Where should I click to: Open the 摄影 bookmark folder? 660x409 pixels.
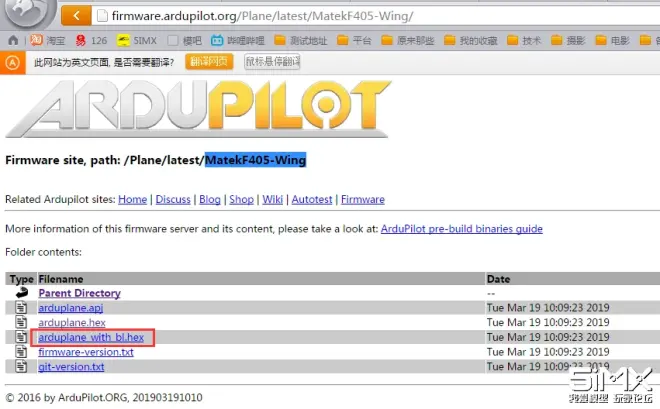coord(568,40)
